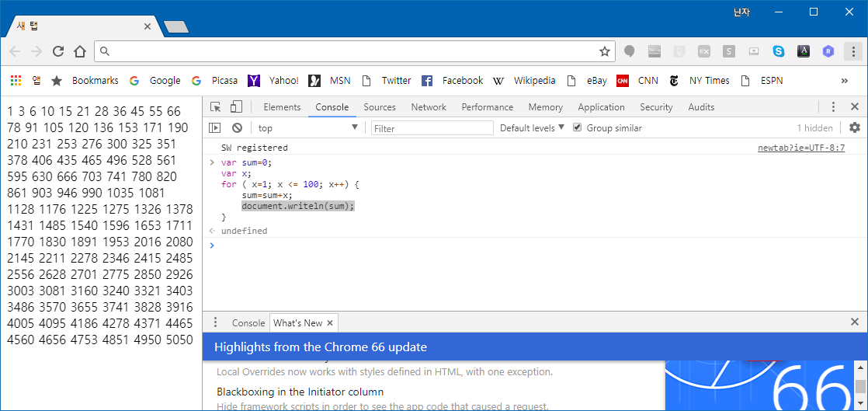
Task: Click the gray monitor extension icon
Action: (x=754, y=51)
